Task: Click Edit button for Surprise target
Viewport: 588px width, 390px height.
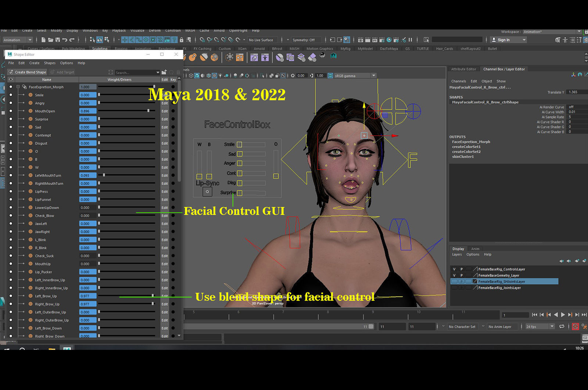Action: 165,119
